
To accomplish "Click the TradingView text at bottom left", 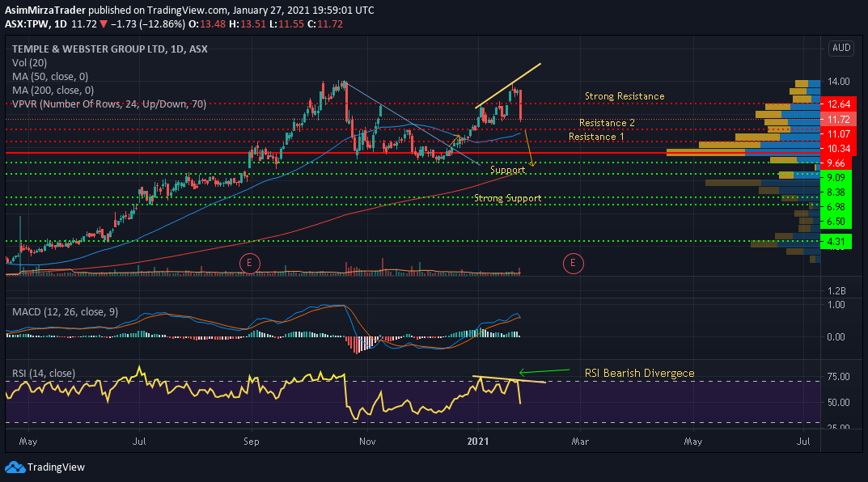I will click(x=56, y=467).
